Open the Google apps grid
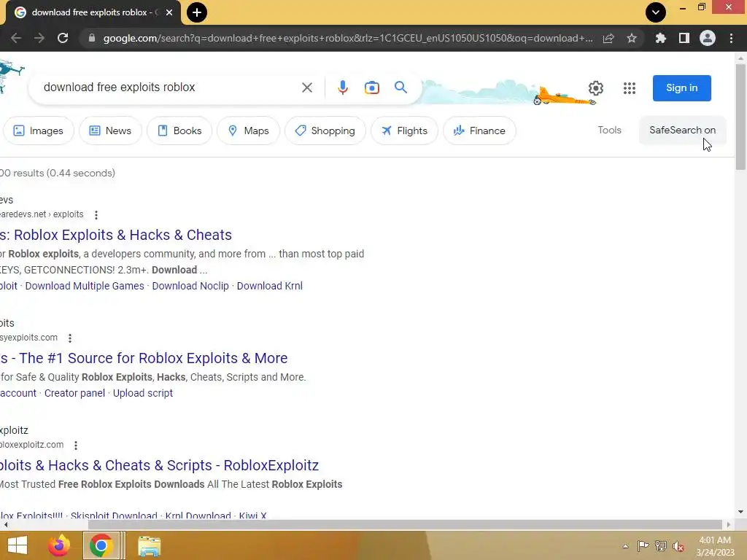Image resolution: width=747 pixels, height=560 pixels. pos(630,88)
